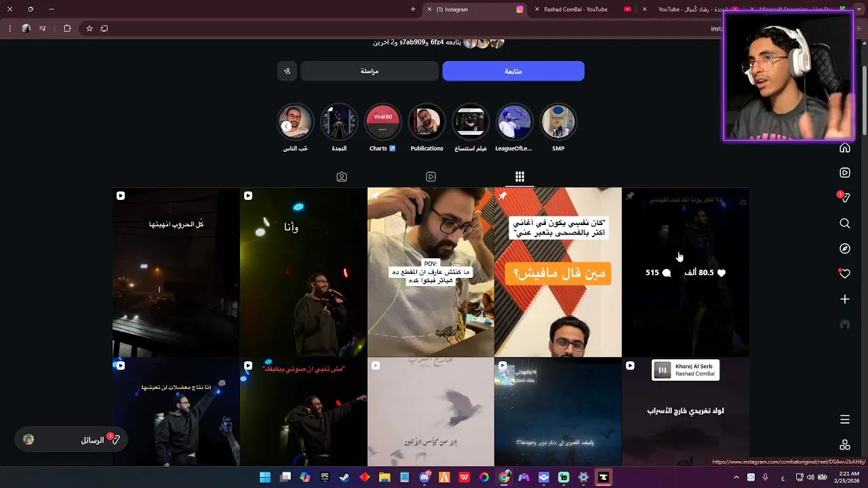This screenshot has width=868, height=488.
Task: Click the Create plus icon in sidebar
Action: click(845, 299)
